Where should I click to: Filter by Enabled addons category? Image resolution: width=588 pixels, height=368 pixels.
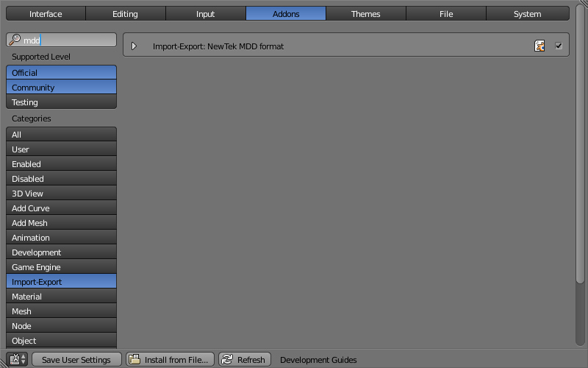click(x=61, y=163)
